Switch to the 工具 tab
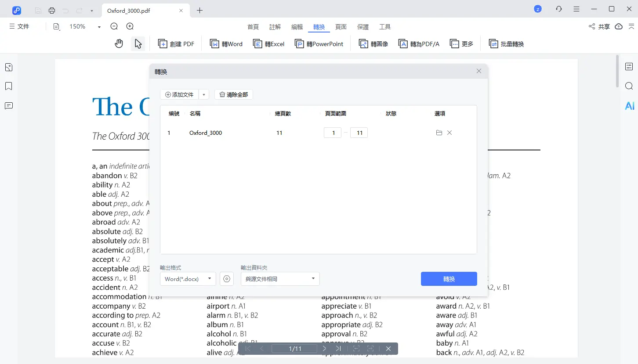Viewport: 638px width, 364px height. click(385, 27)
